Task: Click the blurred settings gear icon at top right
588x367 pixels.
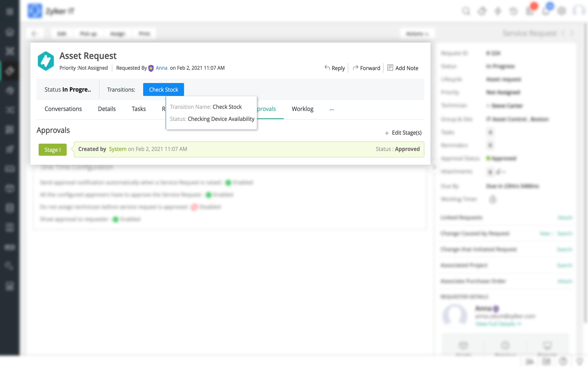Action: click(561, 11)
